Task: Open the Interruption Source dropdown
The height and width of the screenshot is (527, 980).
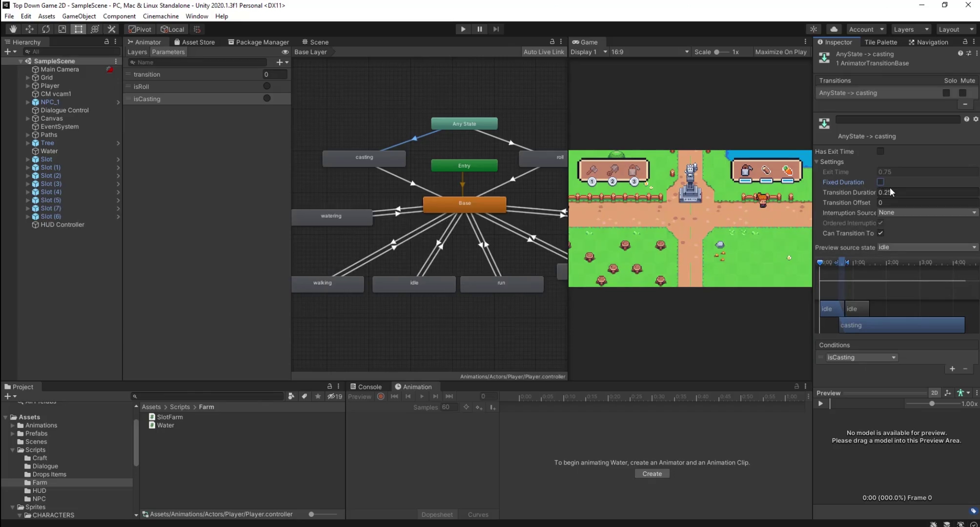Action: (927, 213)
